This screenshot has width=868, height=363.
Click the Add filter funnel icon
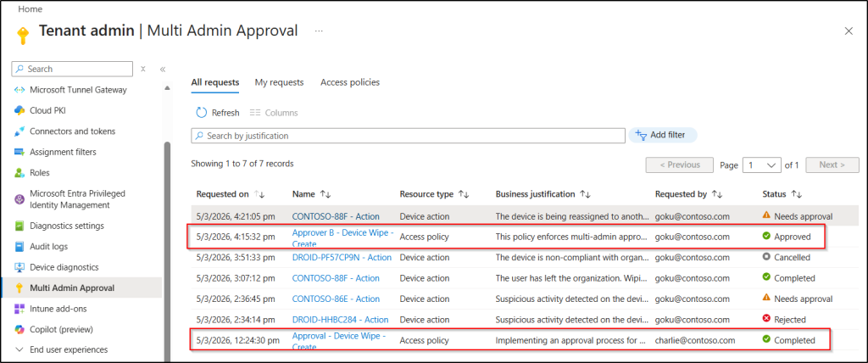[641, 135]
